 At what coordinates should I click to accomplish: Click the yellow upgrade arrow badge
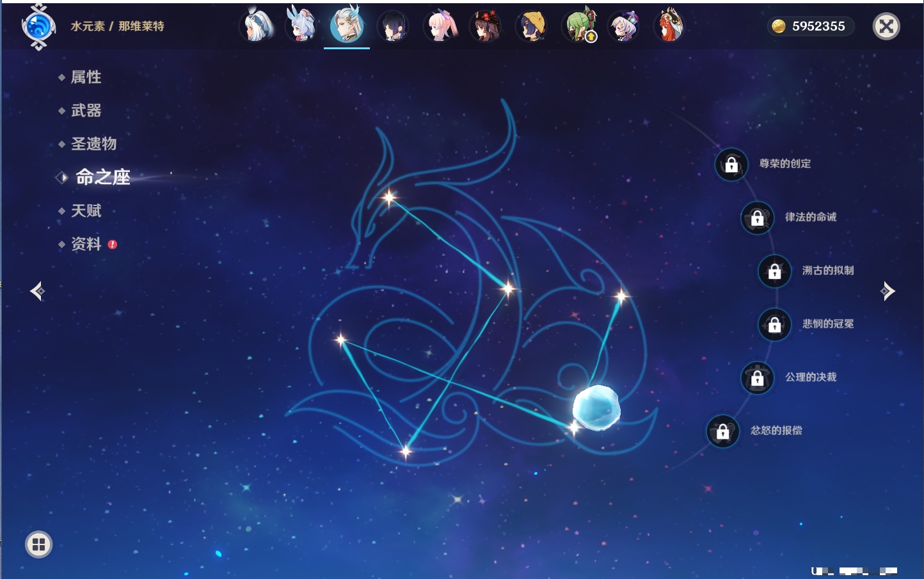click(591, 37)
